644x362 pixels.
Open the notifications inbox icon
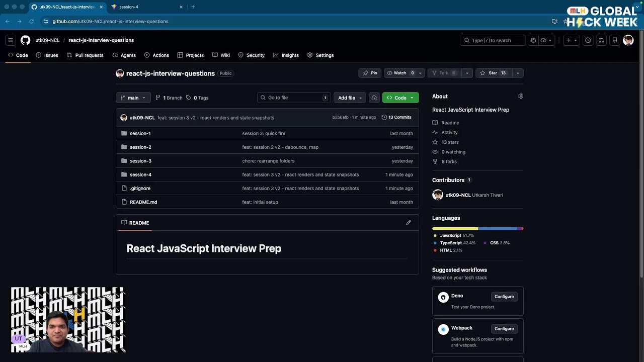point(614,40)
